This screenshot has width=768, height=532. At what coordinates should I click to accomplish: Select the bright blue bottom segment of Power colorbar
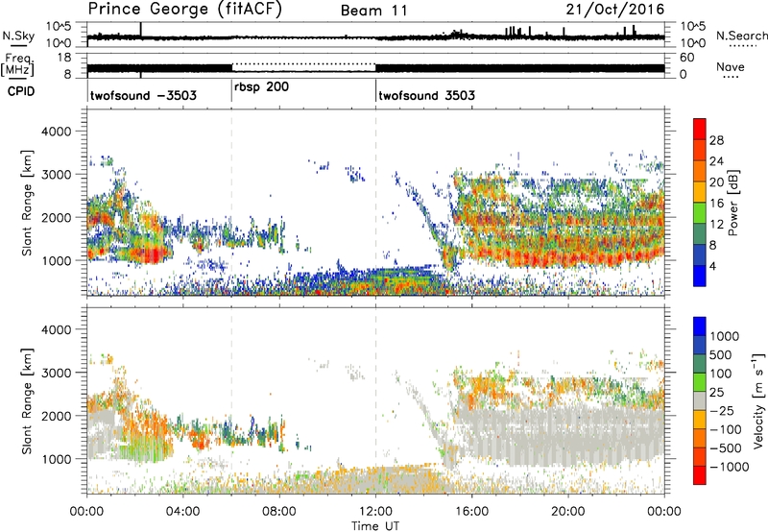coord(700,276)
